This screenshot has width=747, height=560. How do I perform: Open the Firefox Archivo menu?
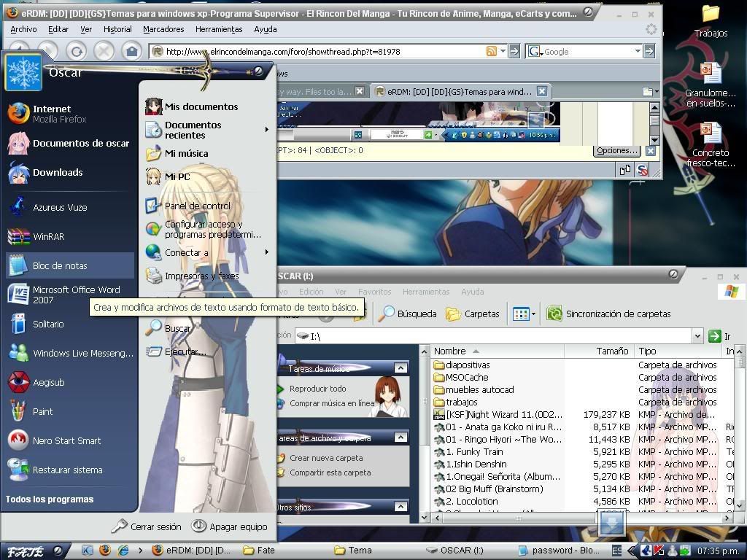[x=23, y=29]
